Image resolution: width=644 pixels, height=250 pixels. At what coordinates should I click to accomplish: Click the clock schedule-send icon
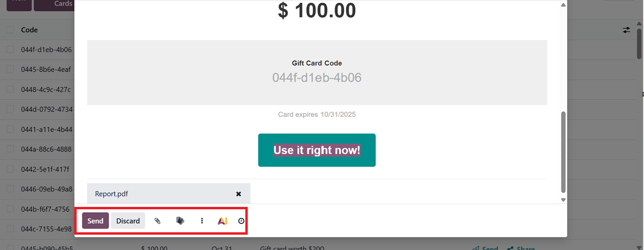tap(241, 221)
